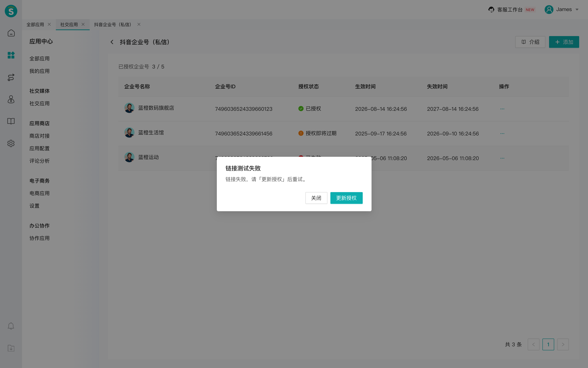Open more actions for 蓝橙数码旗舰店 row
The width and height of the screenshot is (588, 368).
(502, 109)
